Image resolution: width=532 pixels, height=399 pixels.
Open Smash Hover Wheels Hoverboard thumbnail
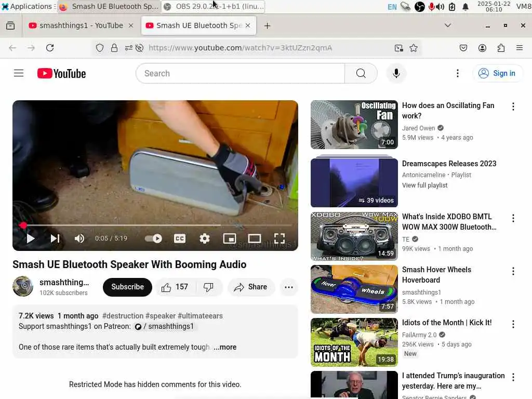pyautogui.click(x=354, y=289)
